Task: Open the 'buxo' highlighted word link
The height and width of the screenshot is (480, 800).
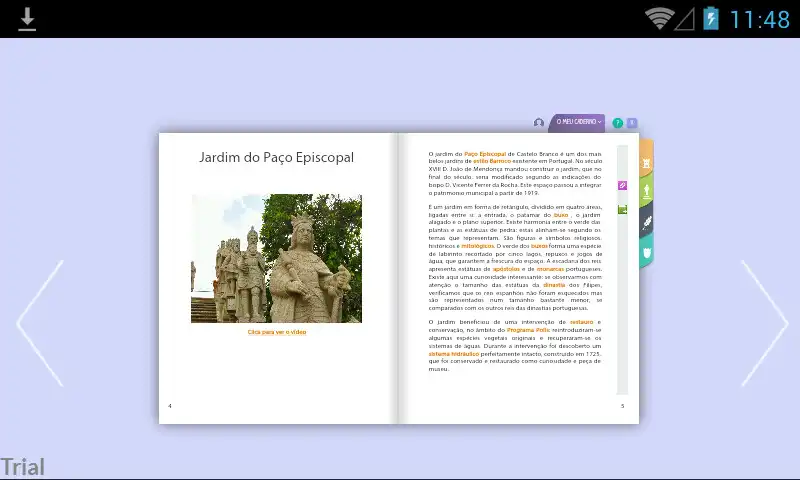Action: (x=561, y=215)
